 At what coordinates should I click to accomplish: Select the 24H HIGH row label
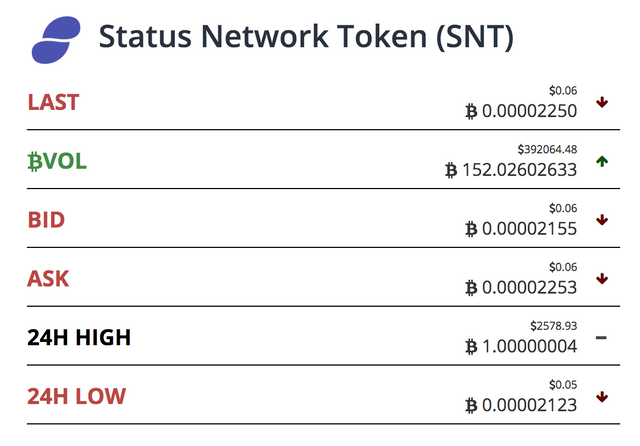coord(79,337)
